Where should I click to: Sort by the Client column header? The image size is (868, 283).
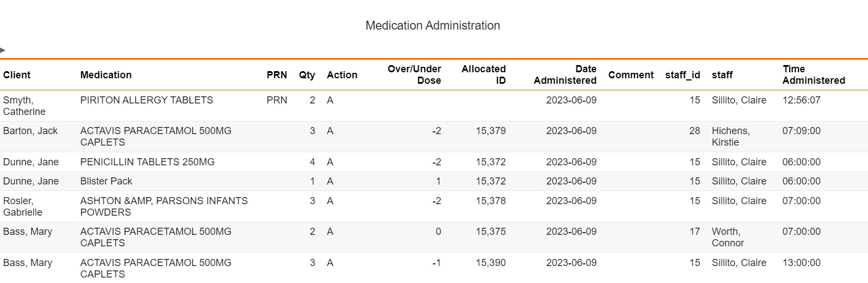click(x=17, y=75)
